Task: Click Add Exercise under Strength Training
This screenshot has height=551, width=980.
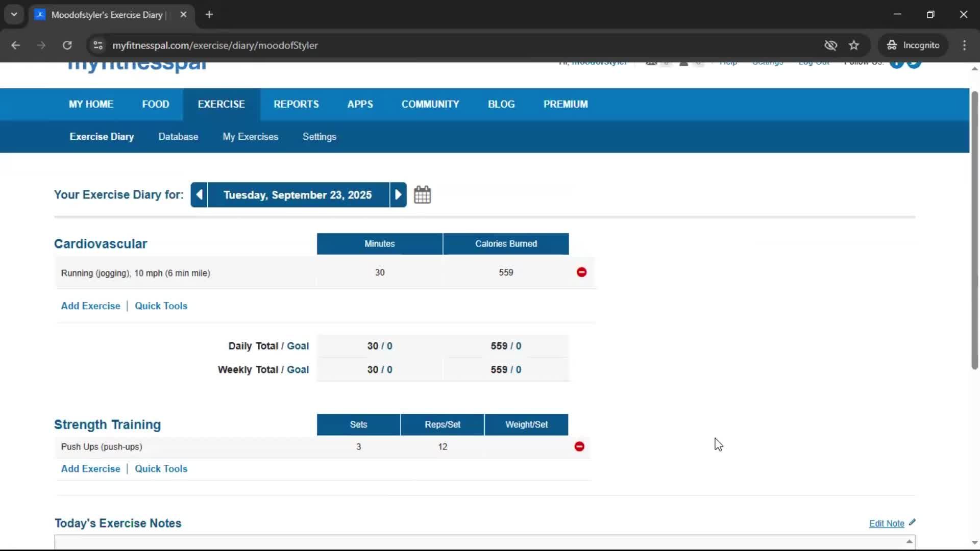Action: click(91, 469)
